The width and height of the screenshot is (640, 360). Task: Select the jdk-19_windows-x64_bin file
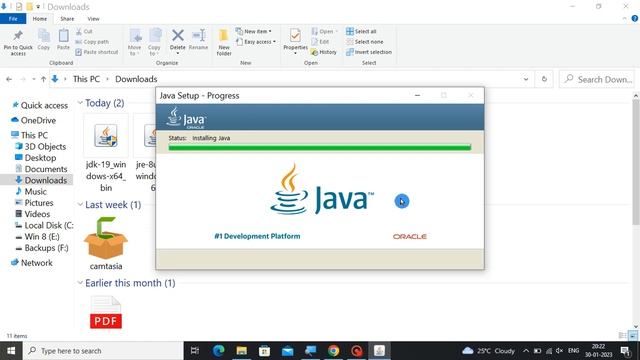106,153
